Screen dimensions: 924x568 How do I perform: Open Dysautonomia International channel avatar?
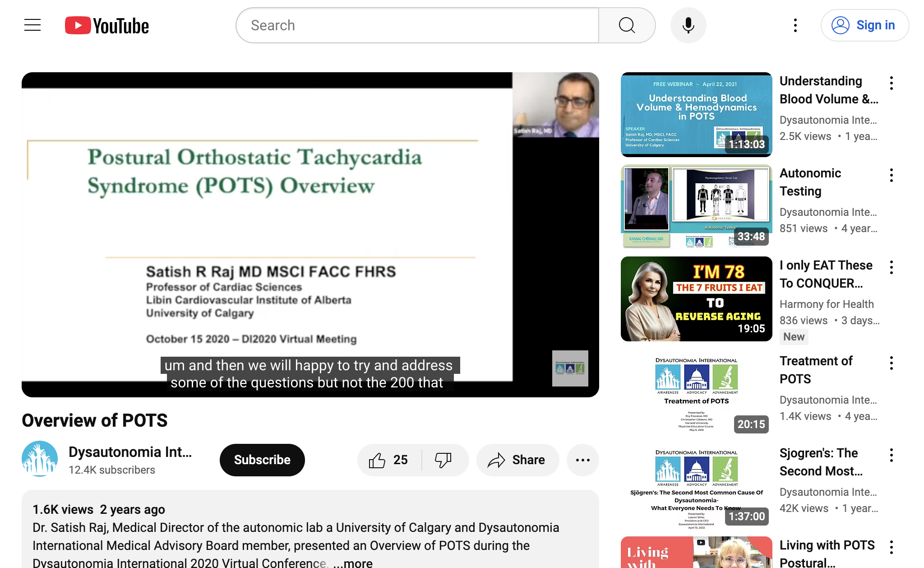(40, 459)
